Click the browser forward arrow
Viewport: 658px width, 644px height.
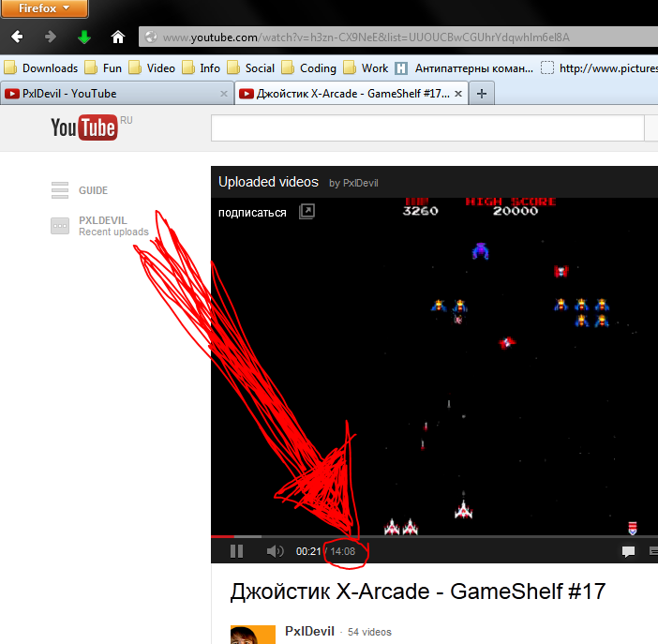[x=51, y=37]
